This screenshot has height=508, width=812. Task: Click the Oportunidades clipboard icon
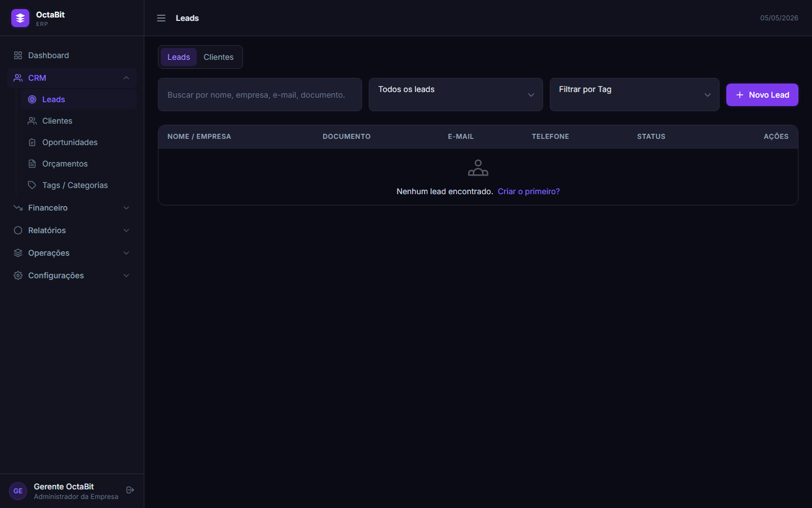click(32, 142)
